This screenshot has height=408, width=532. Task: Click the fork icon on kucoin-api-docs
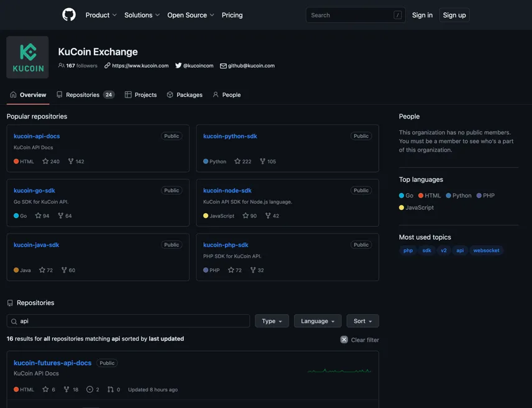point(71,161)
